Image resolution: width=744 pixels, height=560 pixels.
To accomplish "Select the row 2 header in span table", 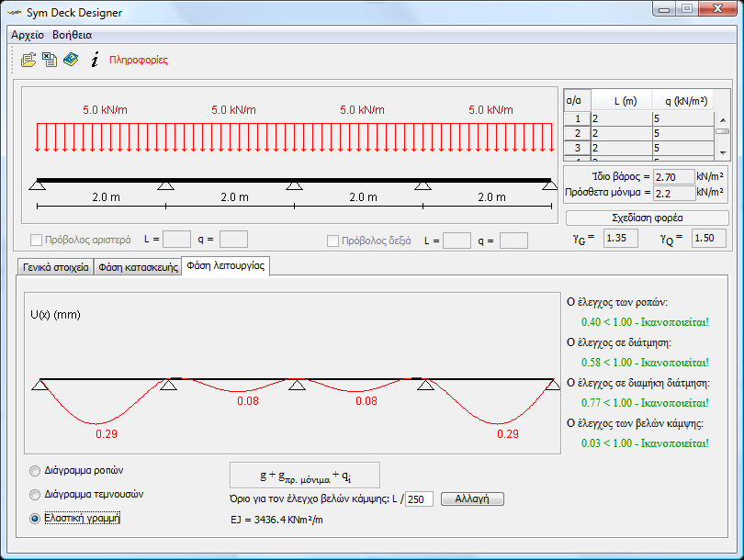I will point(578,133).
